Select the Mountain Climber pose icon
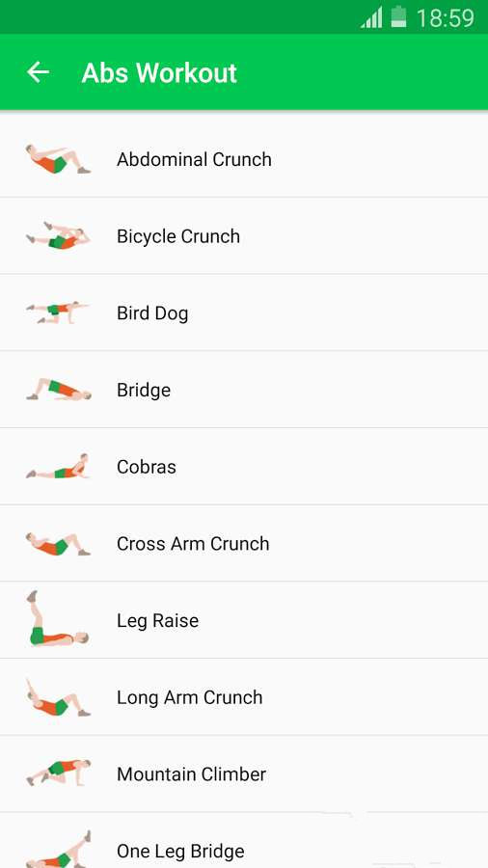The width and height of the screenshot is (488, 868). (58, 773)
